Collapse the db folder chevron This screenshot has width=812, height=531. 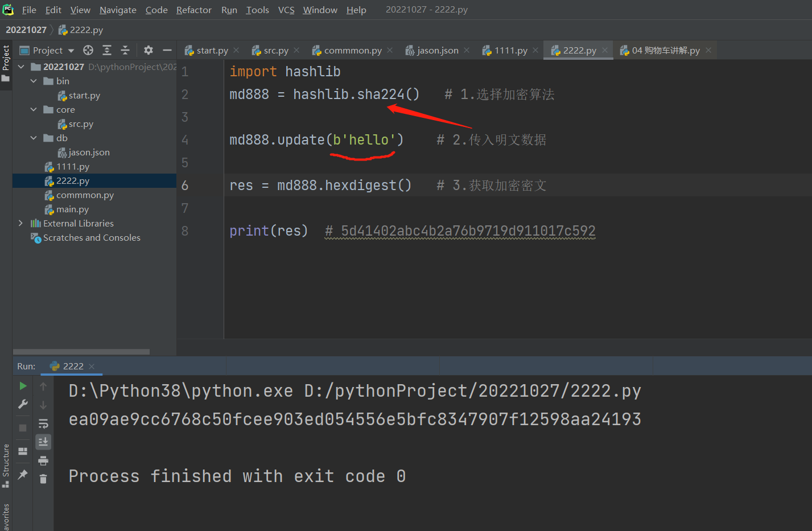(x=34, y=138)
